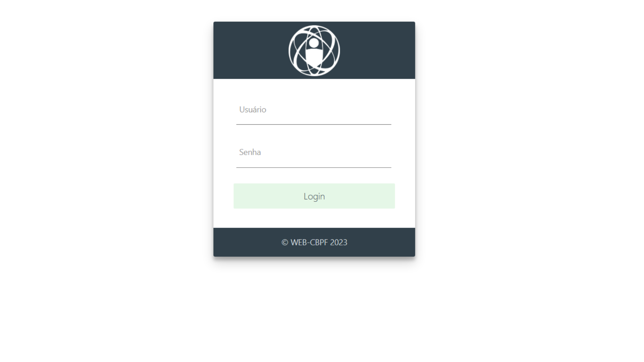Viewport: 644px width, 362px height.
Task: Submit the form with the green Login button
Action: click(314, 196)
